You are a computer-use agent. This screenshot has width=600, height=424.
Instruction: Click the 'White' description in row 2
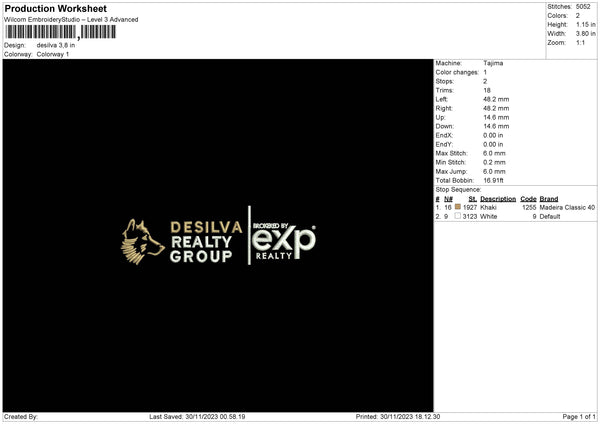pos(489,217)
